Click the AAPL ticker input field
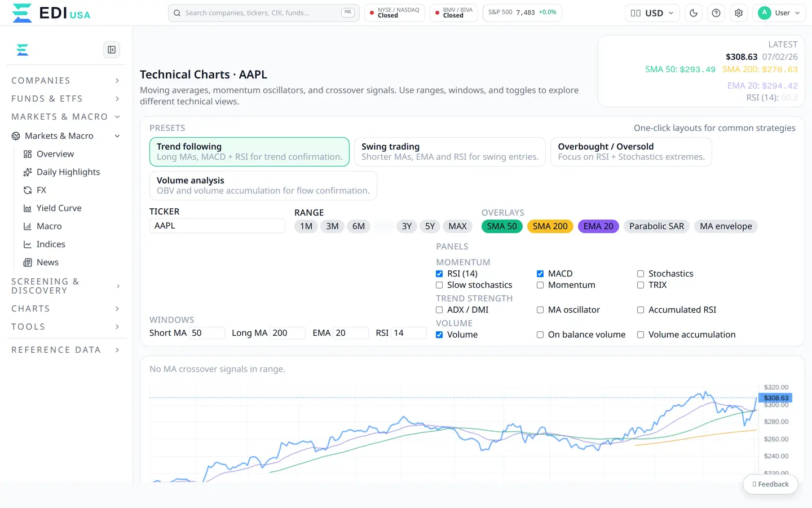The image size is (812, 508). 217,226
